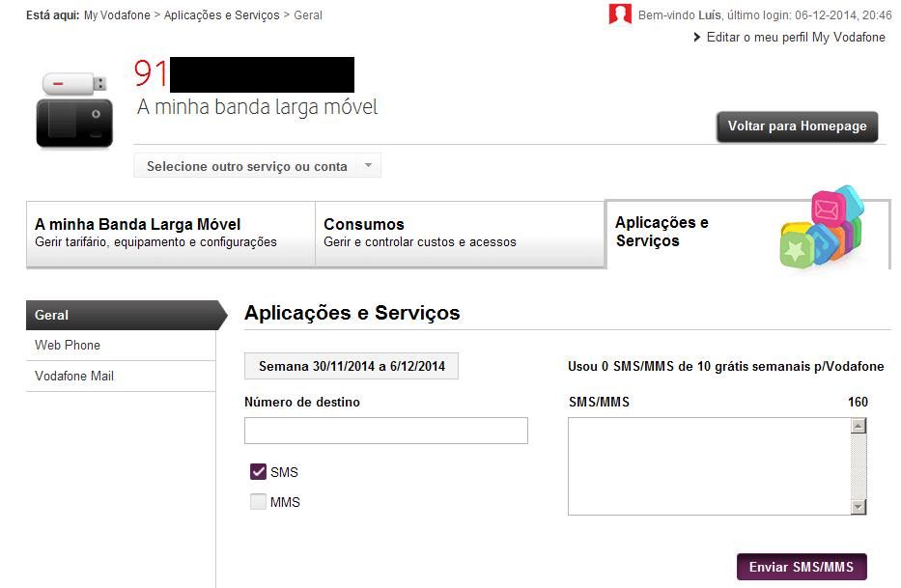The width and height of the screenshot is (901, 588).
Task: Enable the MMS checkbox
Action: (257, 501)
